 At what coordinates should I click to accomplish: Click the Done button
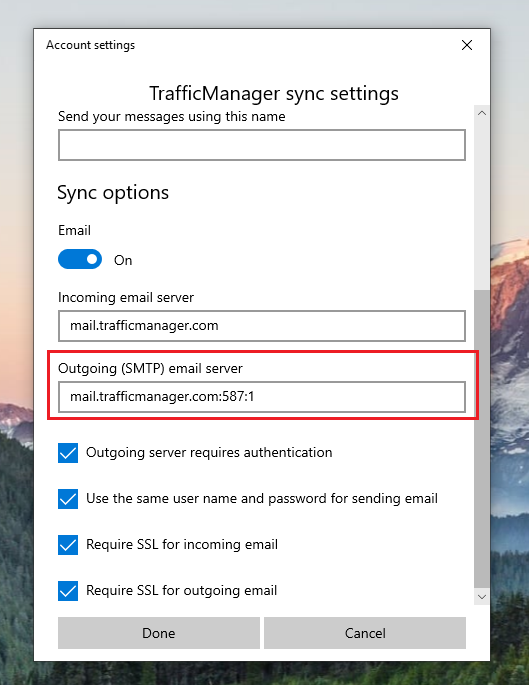click(x=159, y=633)
